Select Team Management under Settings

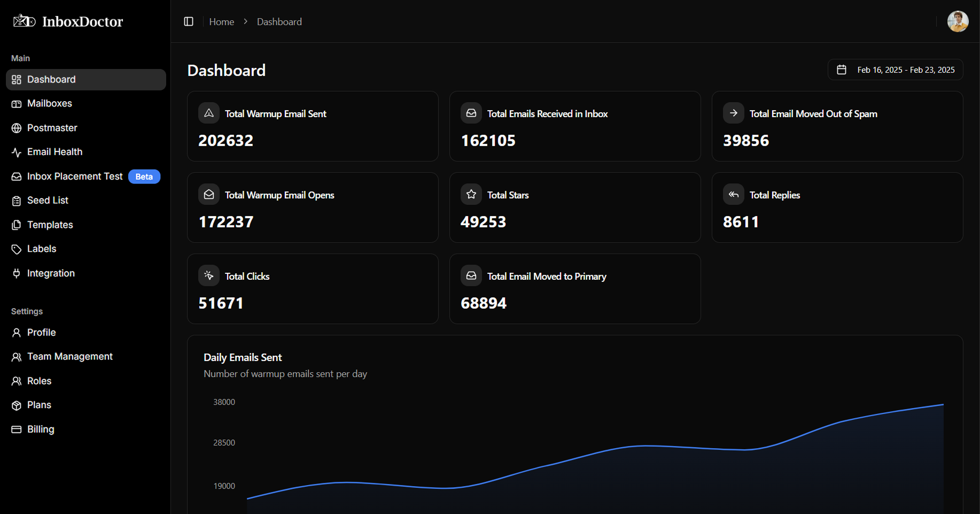(69, 356)
